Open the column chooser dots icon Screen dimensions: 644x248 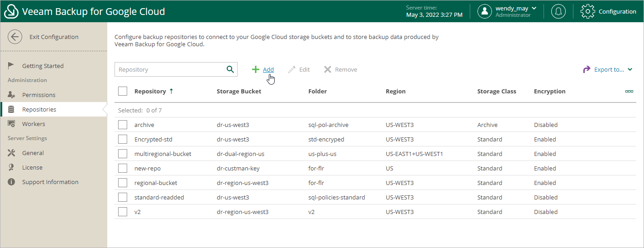629,91
